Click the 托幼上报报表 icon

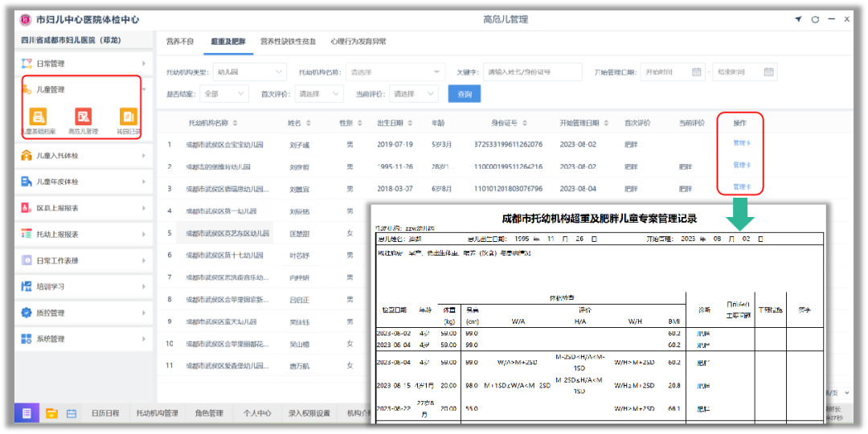(x=26, y=234)
